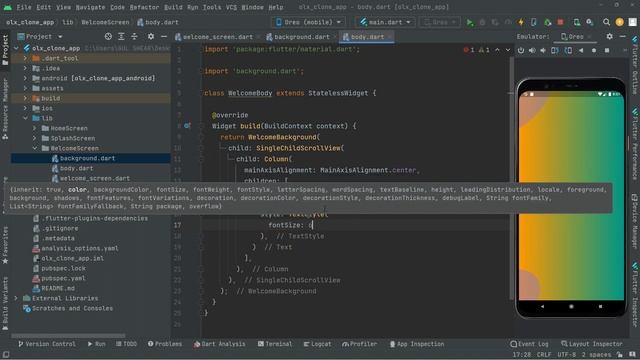Run the app with green play button
The height and width of the screenshot is (360, 640).
pyautogui.click(x=470, y=22)
